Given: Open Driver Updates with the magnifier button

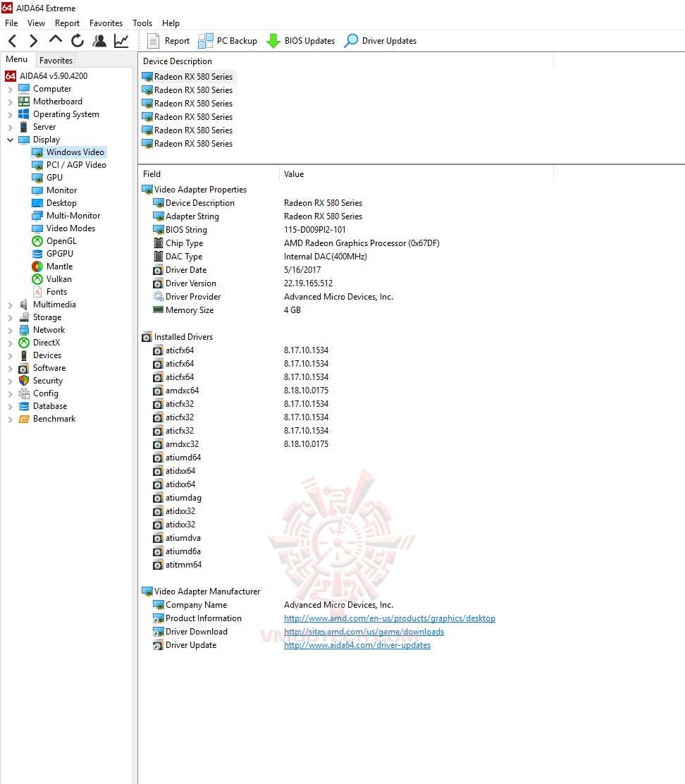Looking at the screenshot, I should [381, 40].
